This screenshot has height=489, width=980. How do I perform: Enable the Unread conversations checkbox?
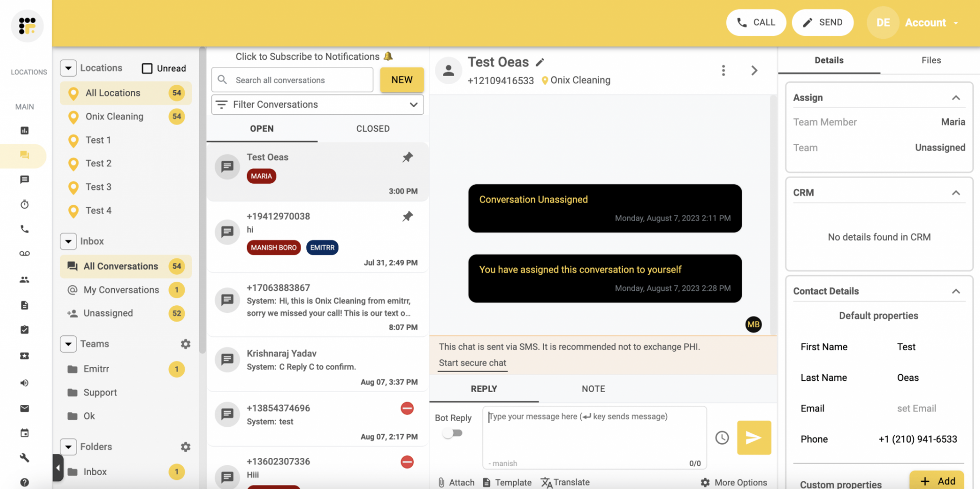pos(148,67)
